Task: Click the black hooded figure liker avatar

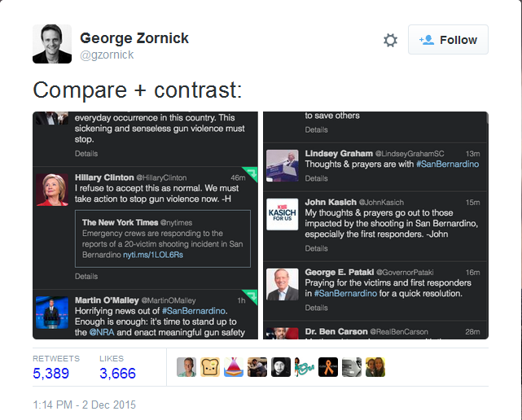Action: tap(281, 367)
